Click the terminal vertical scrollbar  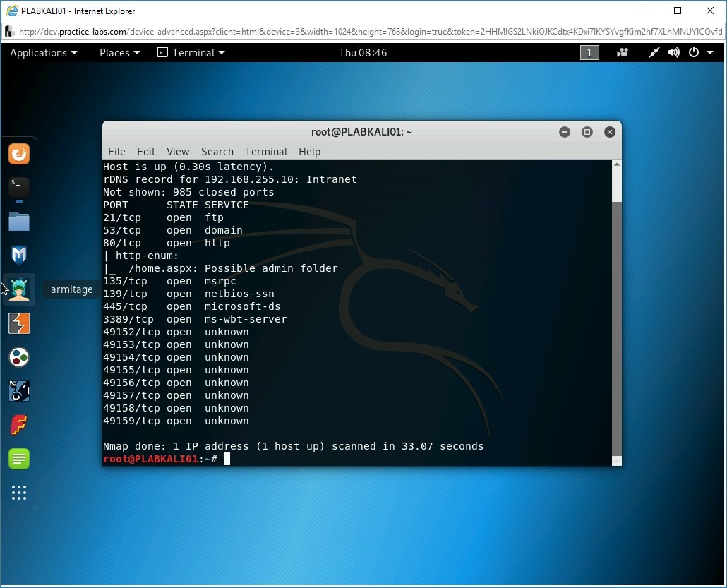[x=616, y=318]
